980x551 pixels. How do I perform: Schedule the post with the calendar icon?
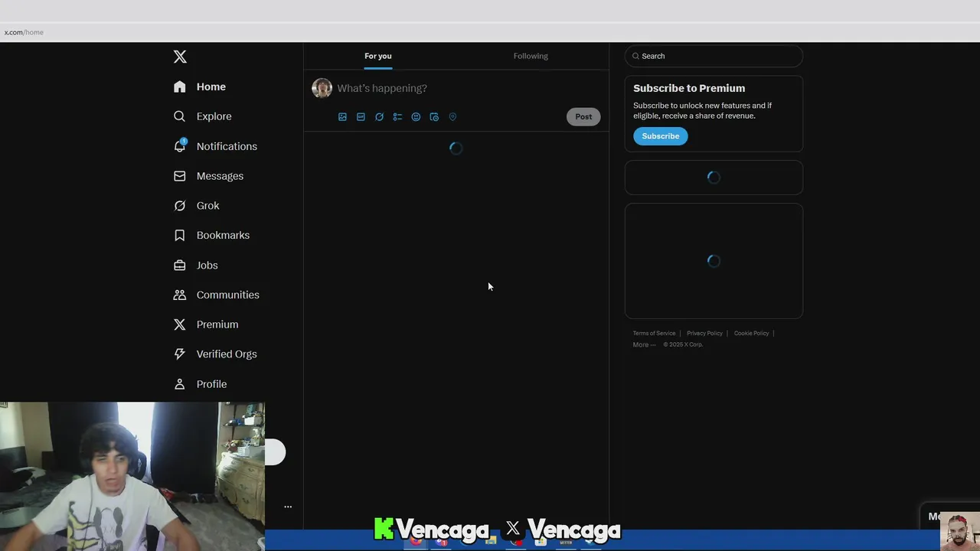coord(434,117)
